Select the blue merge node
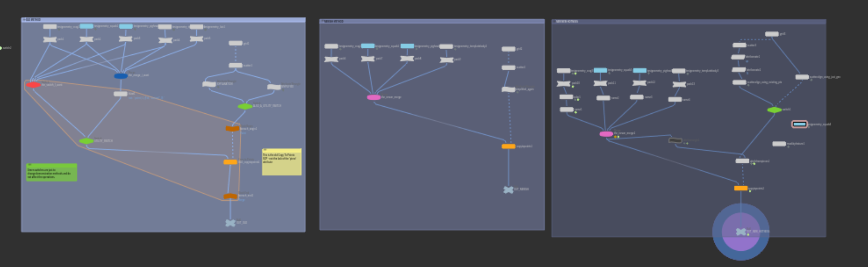 click(x=121, y=76)
